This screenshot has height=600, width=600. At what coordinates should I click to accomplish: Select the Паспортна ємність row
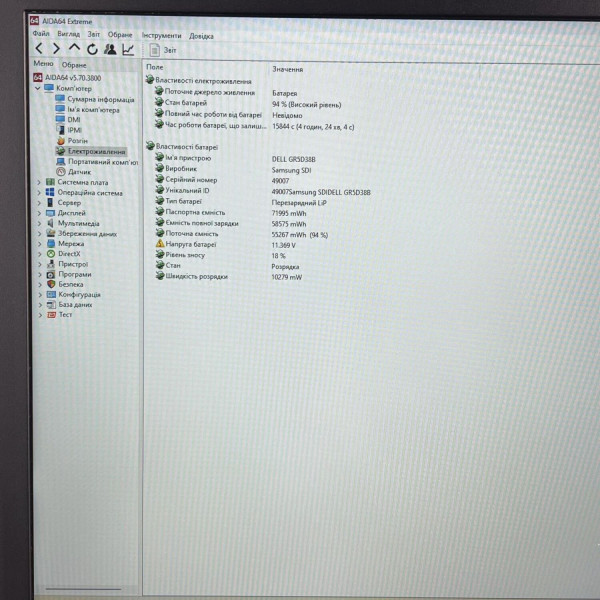point(231,213)
